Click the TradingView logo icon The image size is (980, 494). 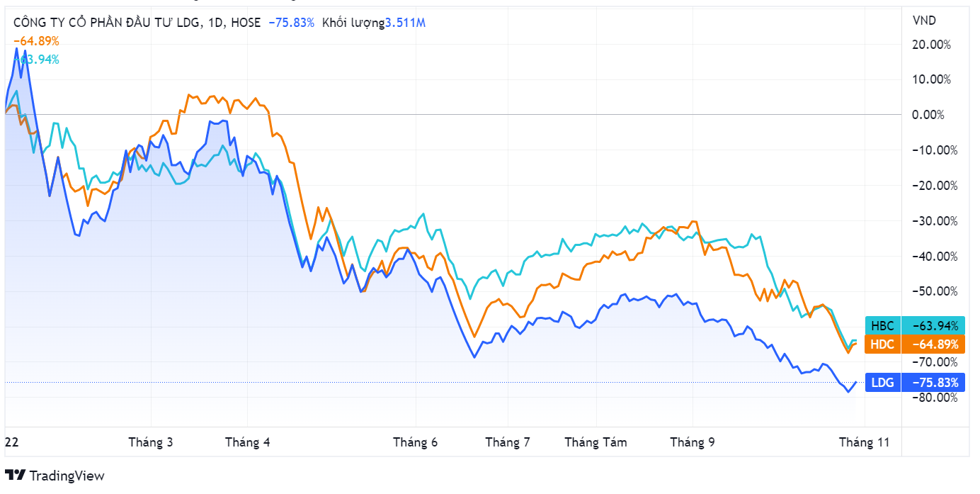(16, 475)
